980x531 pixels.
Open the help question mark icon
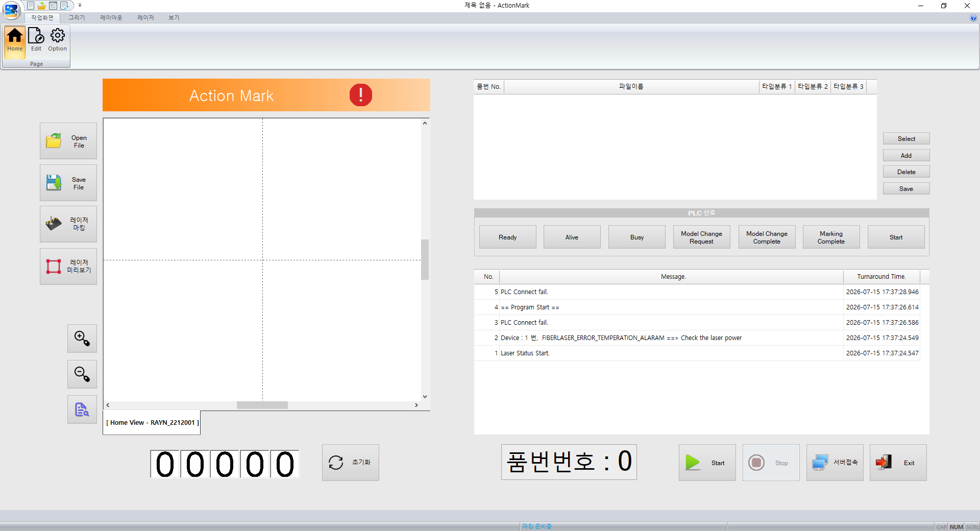pos(973,18)
